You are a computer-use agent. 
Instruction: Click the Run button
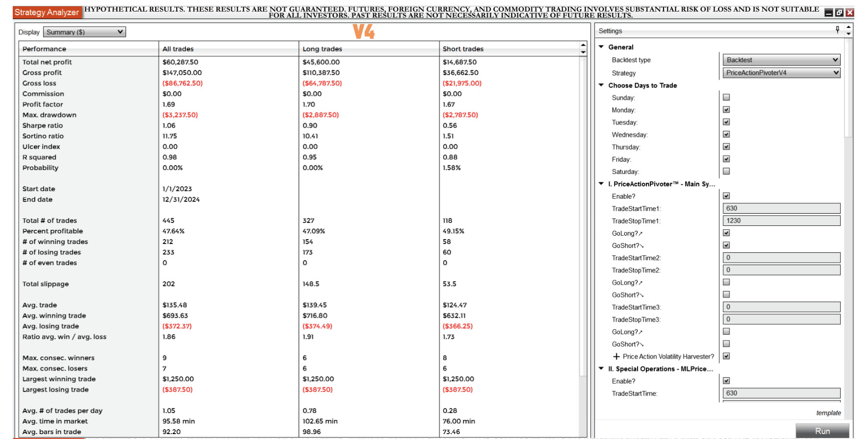click(x=822, y=431)
